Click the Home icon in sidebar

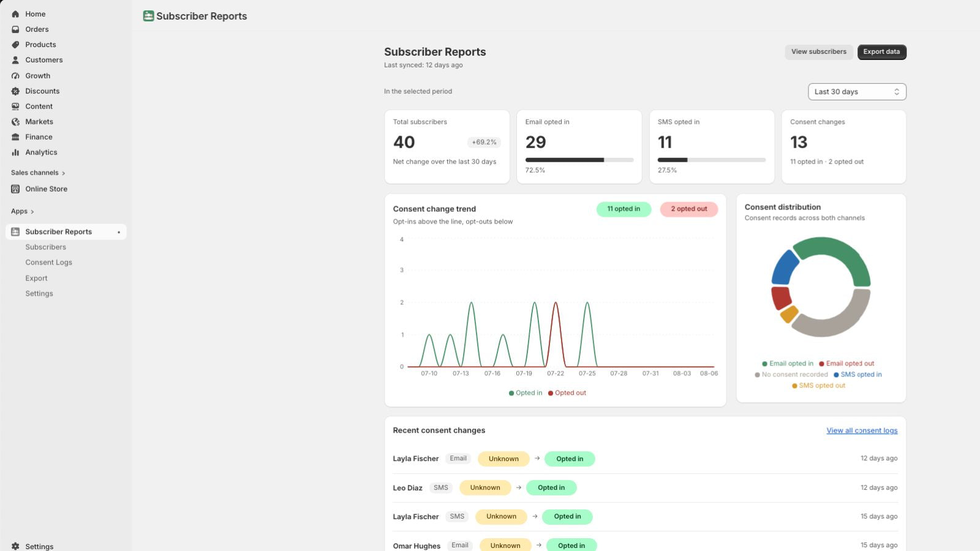coord(15,14)
